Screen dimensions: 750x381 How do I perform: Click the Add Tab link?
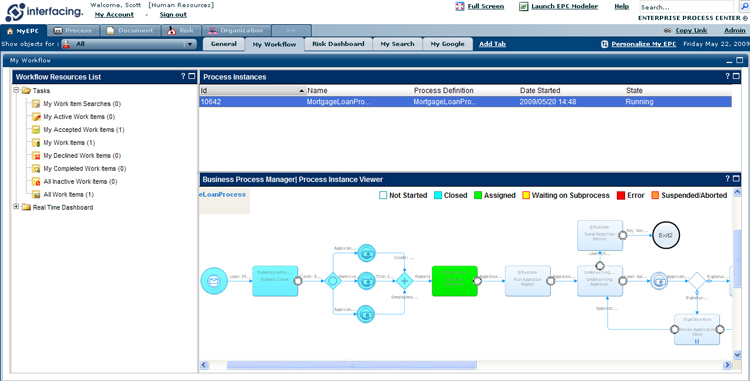click(492, 44)
